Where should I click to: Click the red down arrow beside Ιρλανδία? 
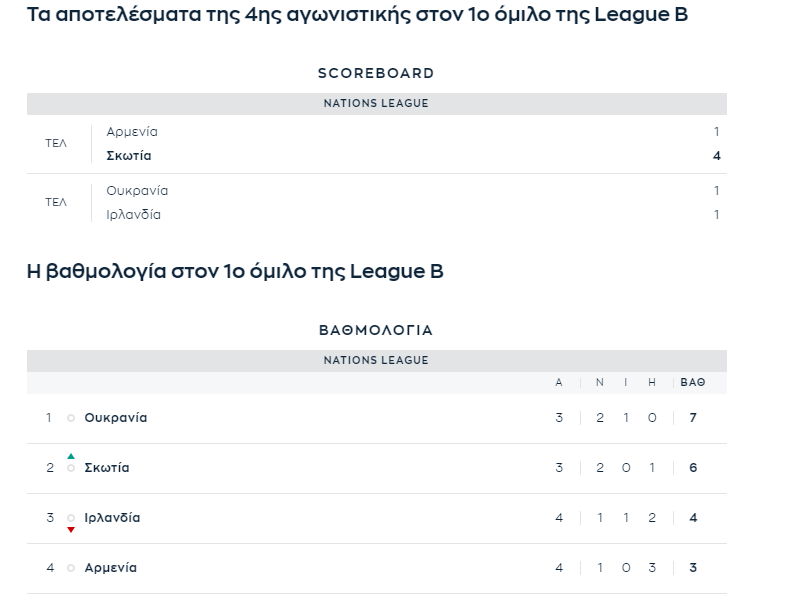click(x=71, y=530)
